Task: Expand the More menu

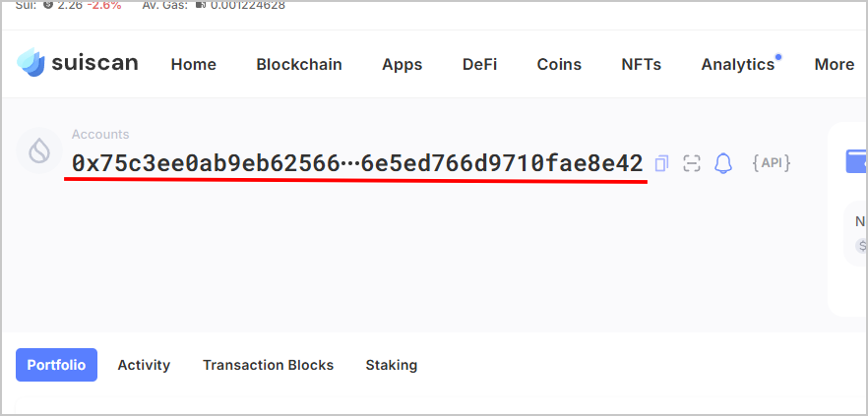Action: click(x=834, y=64)
